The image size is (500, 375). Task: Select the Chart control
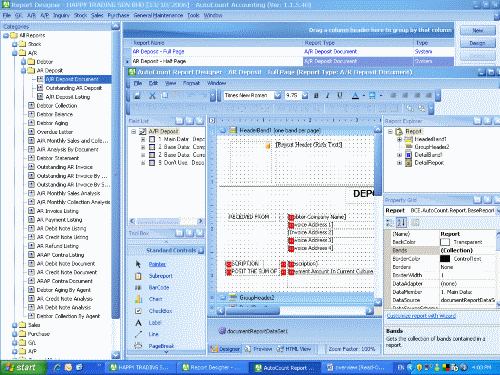pyautogui.click(x=155, y=299)
